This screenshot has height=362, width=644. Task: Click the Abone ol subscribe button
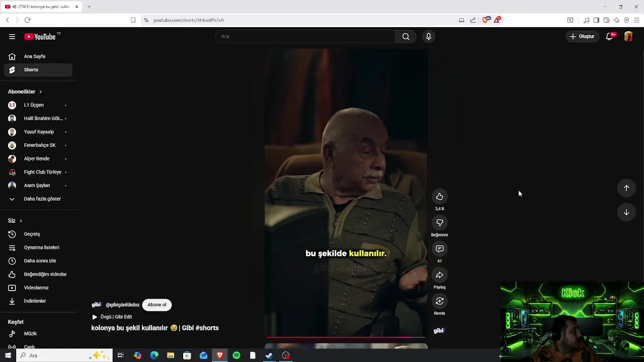pyautogui.click(x=157, y=305)
